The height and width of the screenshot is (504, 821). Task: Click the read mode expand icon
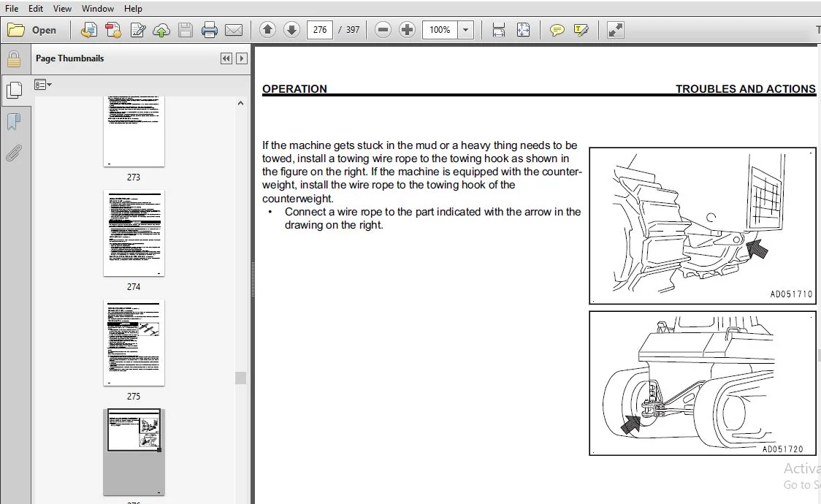pyautogui.click(x=615, y=30)
